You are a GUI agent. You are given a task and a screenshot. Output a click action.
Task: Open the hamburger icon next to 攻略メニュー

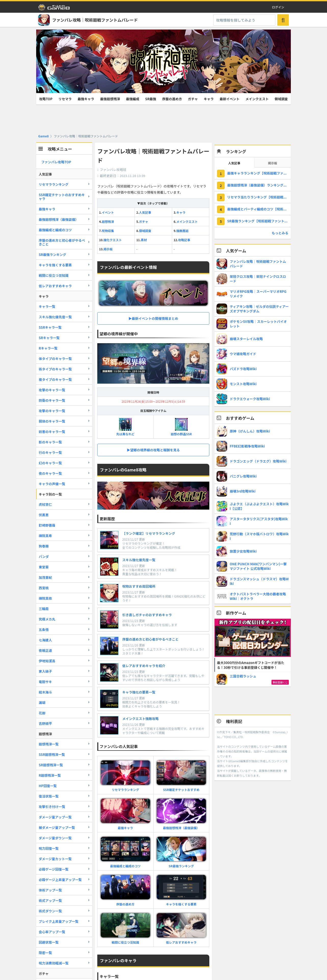[40, 149]
